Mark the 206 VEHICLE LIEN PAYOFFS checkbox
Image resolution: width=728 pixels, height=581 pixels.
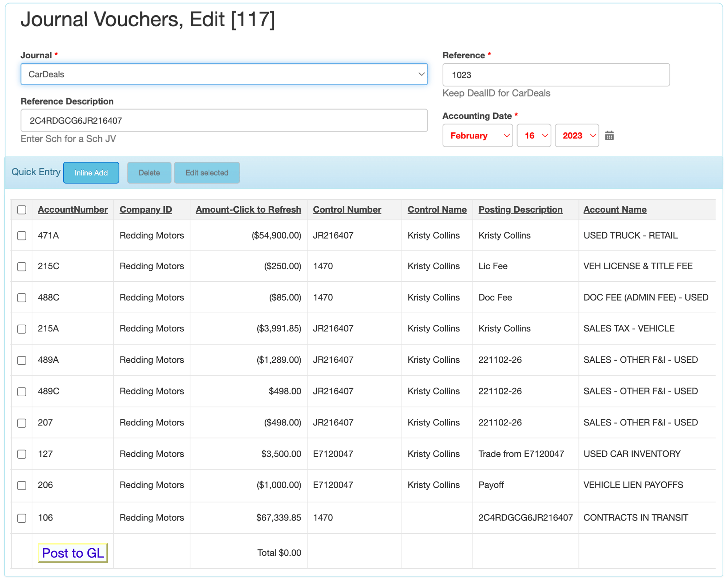pos(22,486)
